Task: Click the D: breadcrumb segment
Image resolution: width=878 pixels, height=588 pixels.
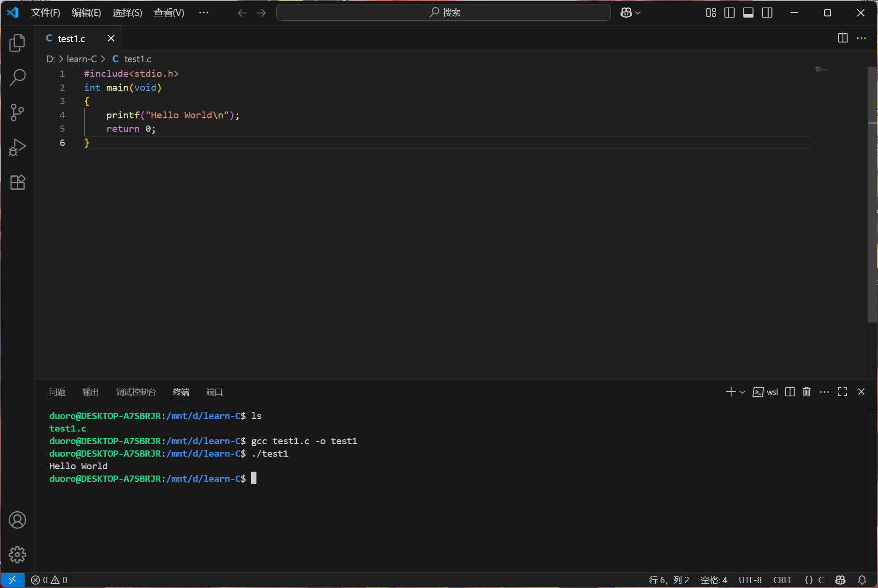Action: coord(51,59)
